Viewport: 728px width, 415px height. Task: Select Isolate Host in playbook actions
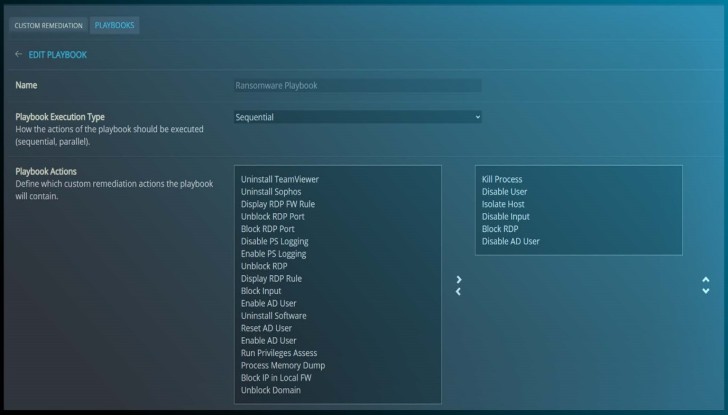click(x=503, y=204)
